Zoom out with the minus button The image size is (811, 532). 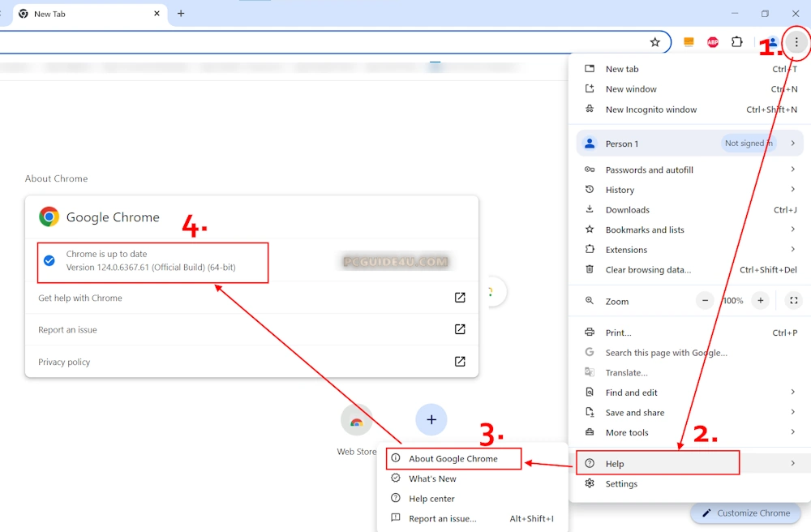(706, 301)
